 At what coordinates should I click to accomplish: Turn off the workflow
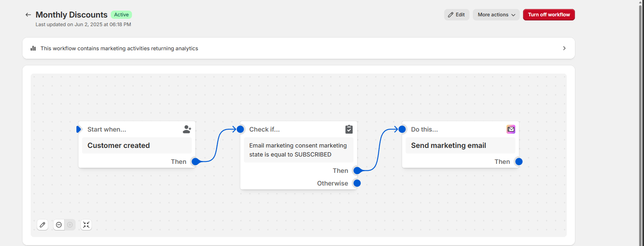pyautogui.click(x=548, y=15)
